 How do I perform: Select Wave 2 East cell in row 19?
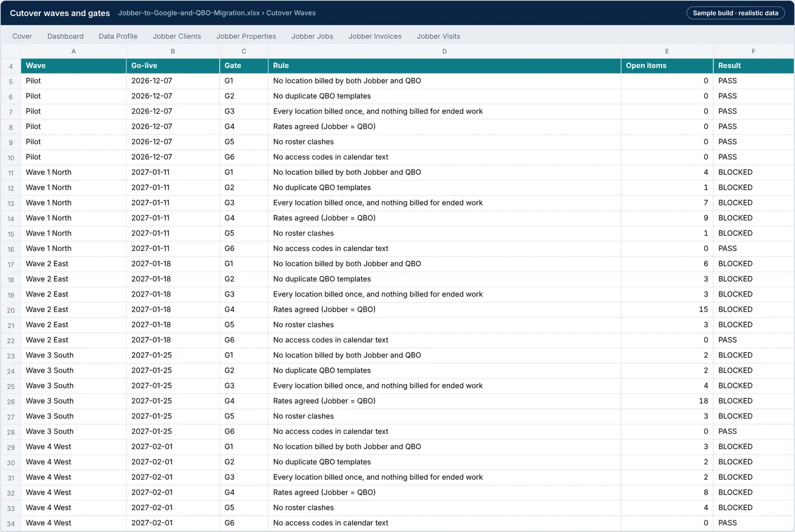73,295
